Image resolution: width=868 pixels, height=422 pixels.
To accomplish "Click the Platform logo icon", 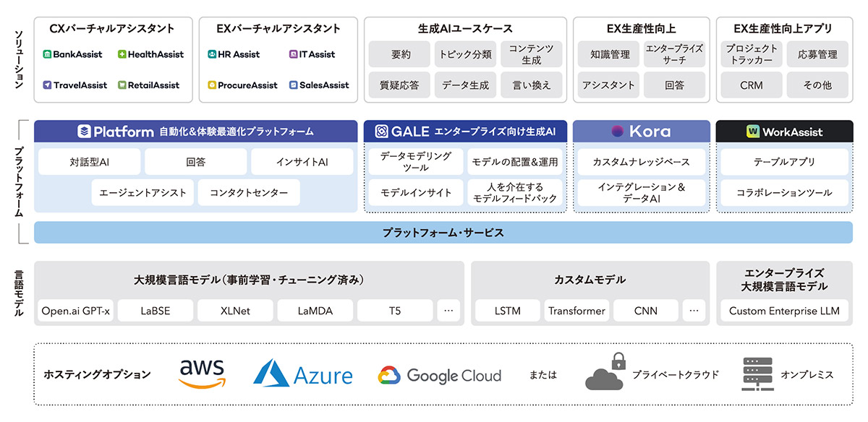I will click(84, 132).
